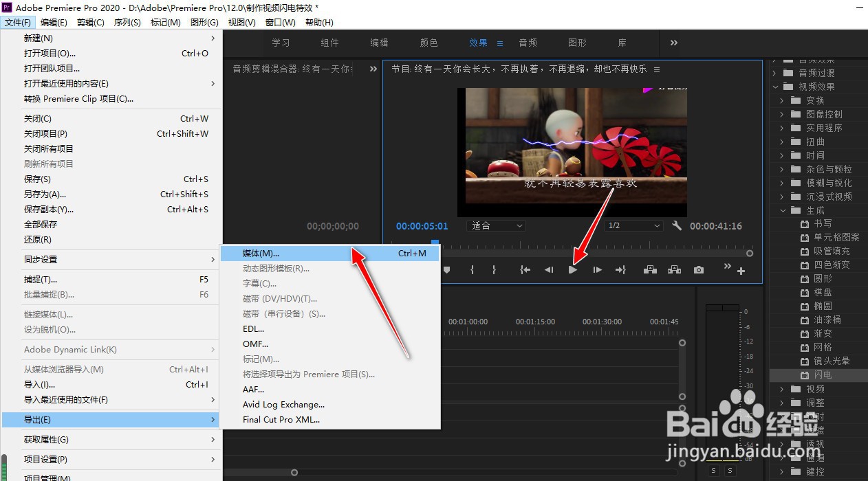Open the 编辑(E) menu in menu bar
Viewport: 868px width, 481px height.
pos(54,23)
